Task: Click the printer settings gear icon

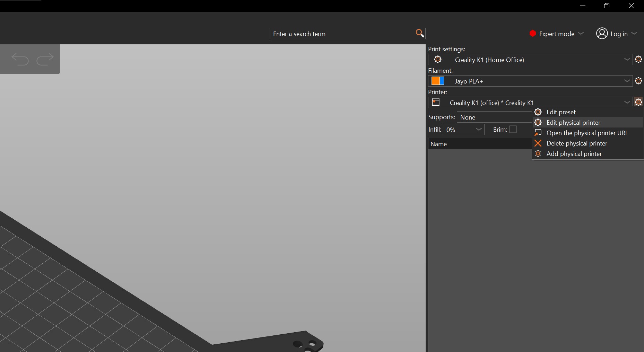Action: pyautogui.click(x=638, y=102)
